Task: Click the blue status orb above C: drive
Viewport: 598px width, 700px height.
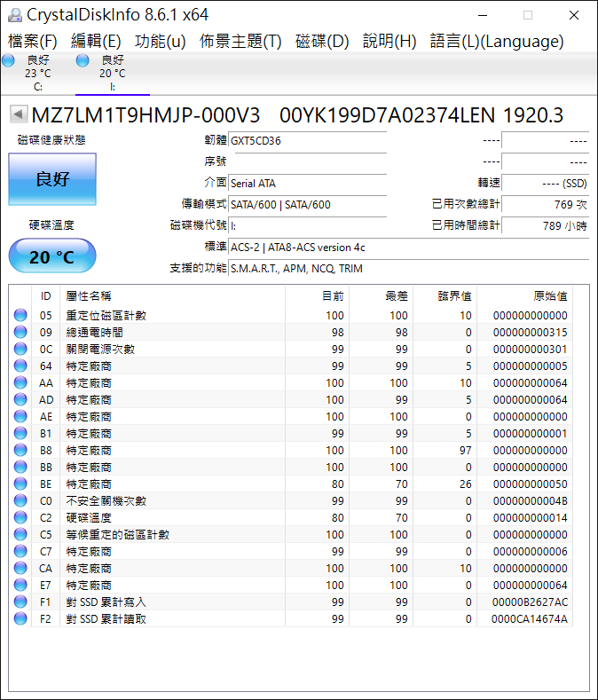Action: [x=9, y=60]
